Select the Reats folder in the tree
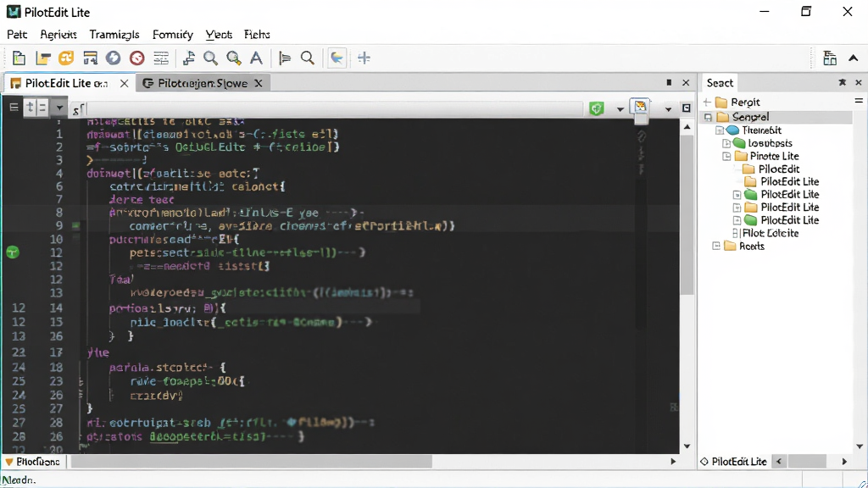The width and height of the screenshot is (868, 488). click(x=752, y=247)
